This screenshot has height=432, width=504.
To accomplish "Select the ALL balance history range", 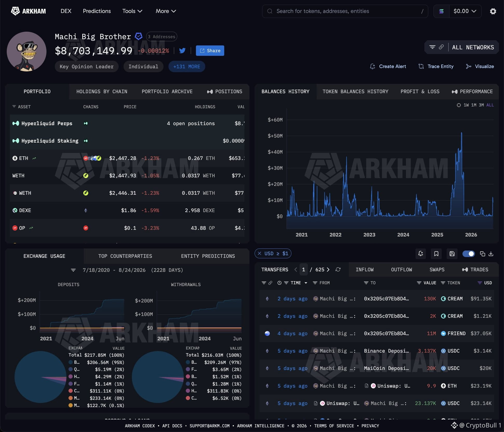I will (490, 105).
